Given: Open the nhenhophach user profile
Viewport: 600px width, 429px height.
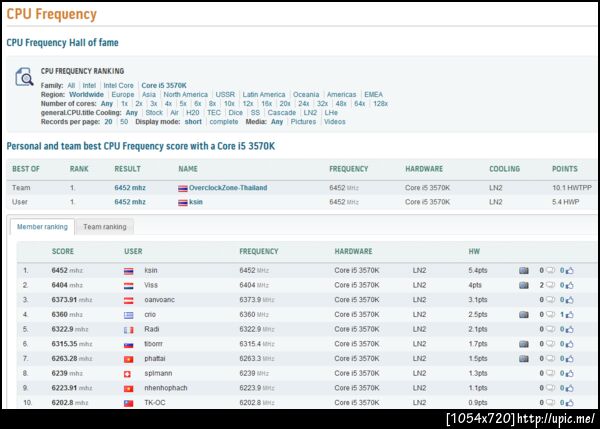Looking at the screenshot, I should (x=166, y=388).
